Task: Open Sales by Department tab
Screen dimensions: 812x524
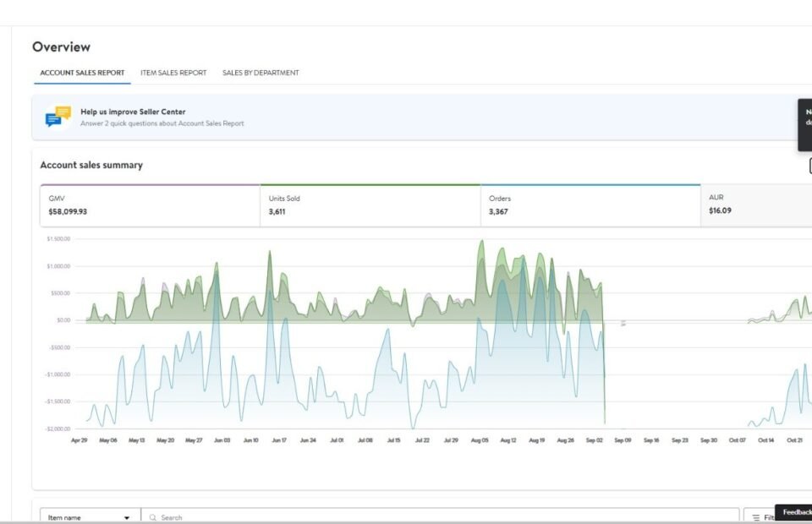Action: coord(261,73)
